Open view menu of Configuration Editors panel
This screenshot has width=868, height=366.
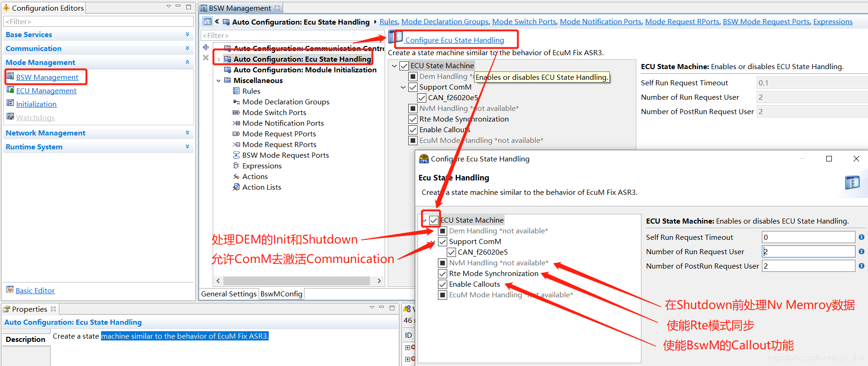(169, 6)
